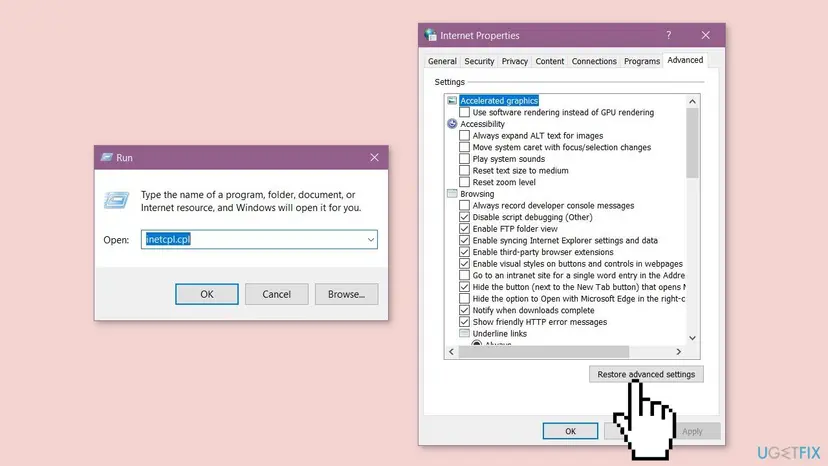This screenshot has width=828, height=466.
Task: Click the Underline links group icon
Action: point(464,333)
